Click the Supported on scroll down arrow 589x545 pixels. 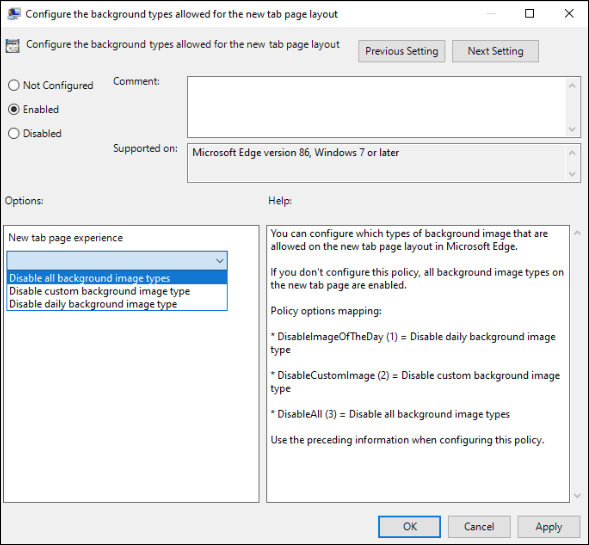coord(572,174)
